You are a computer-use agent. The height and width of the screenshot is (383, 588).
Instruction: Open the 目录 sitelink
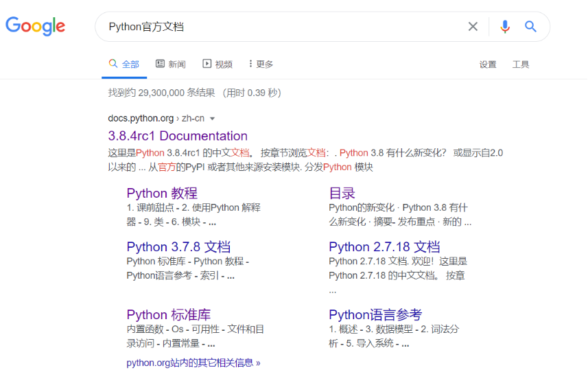point(342,193)
